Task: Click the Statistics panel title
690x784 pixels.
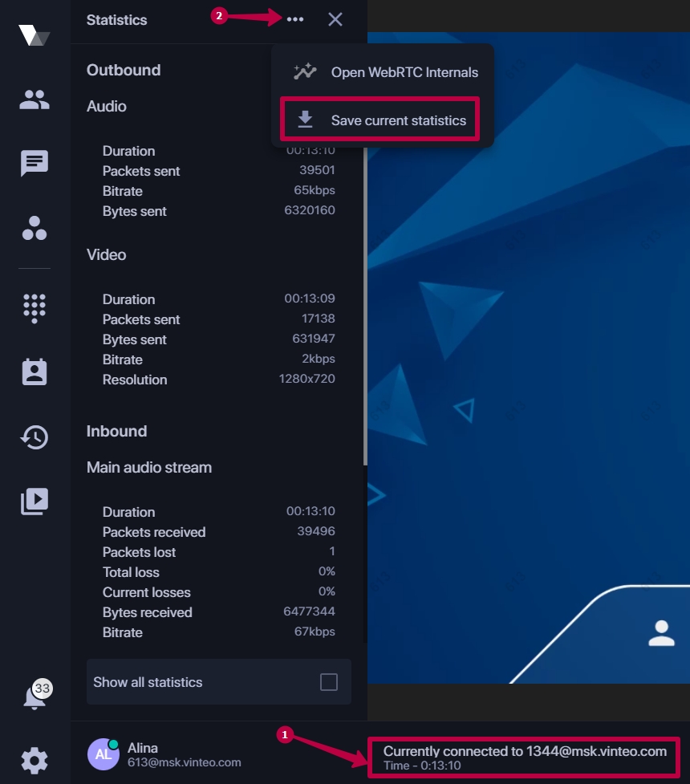Action: click(117, 20)
